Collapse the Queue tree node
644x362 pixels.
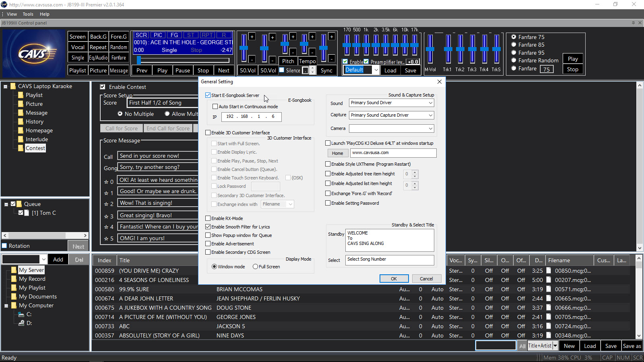[x=6, y=204]
